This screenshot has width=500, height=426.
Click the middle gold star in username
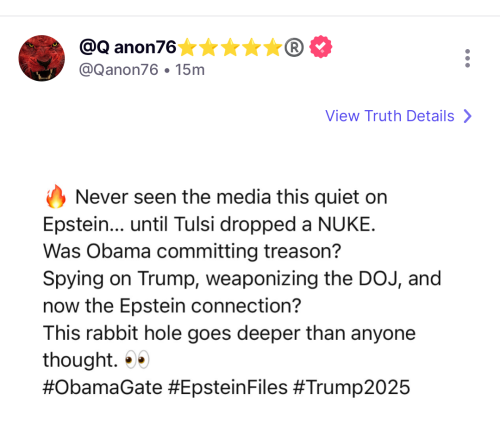(230, 47)
